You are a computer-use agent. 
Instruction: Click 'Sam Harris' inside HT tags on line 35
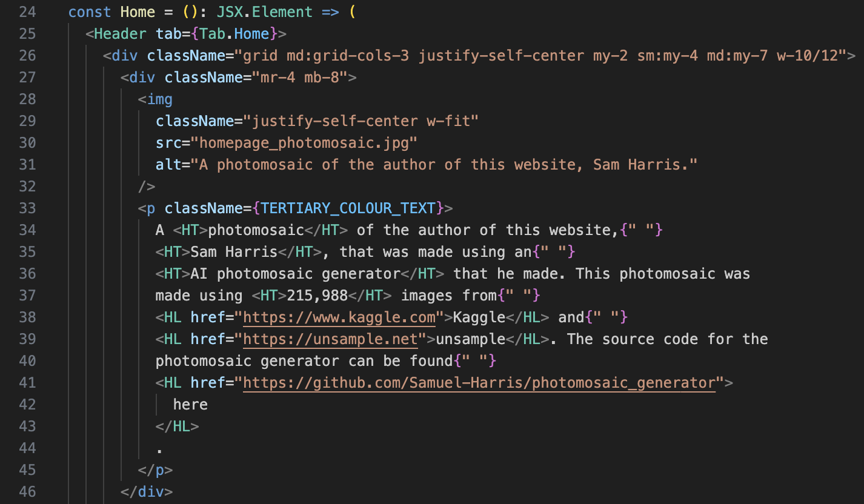click(234, 251)
